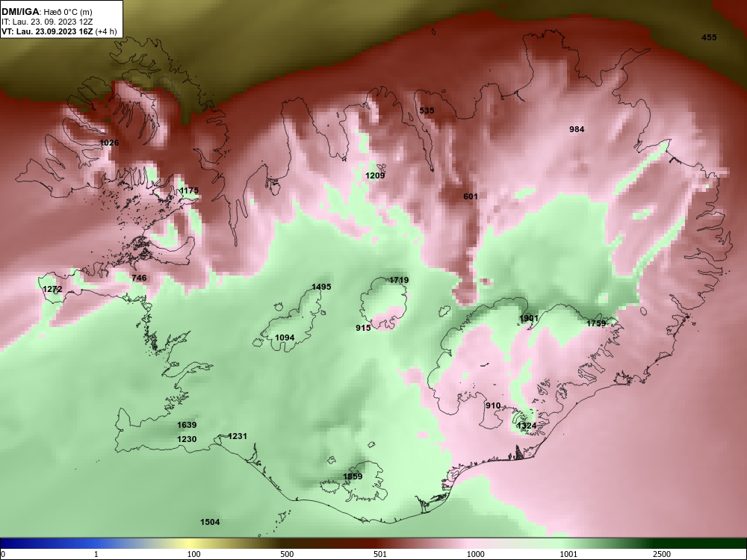Click the map value 1272
This screenshot has height=560, width=747.
[x=52, y=289]
